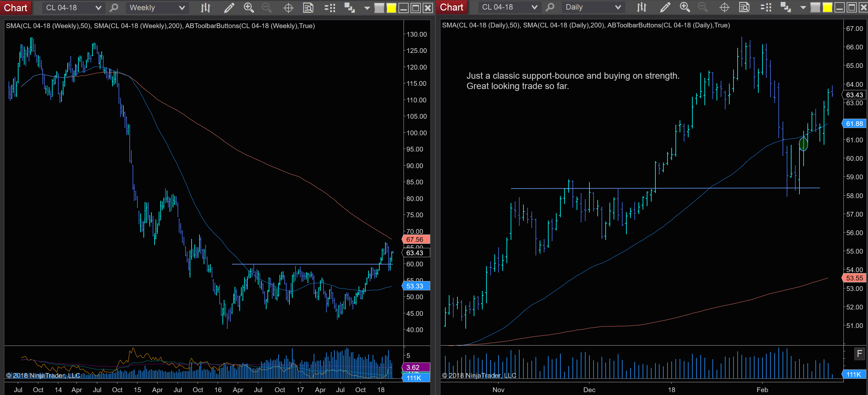Toggle the crosshair cursor on weekly chart
This screenshot has width=868, height=395.
pos(288,8)
